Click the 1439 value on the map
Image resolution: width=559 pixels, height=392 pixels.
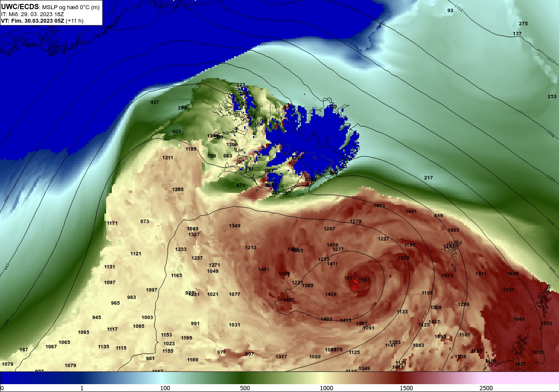(x=331, y=294)
